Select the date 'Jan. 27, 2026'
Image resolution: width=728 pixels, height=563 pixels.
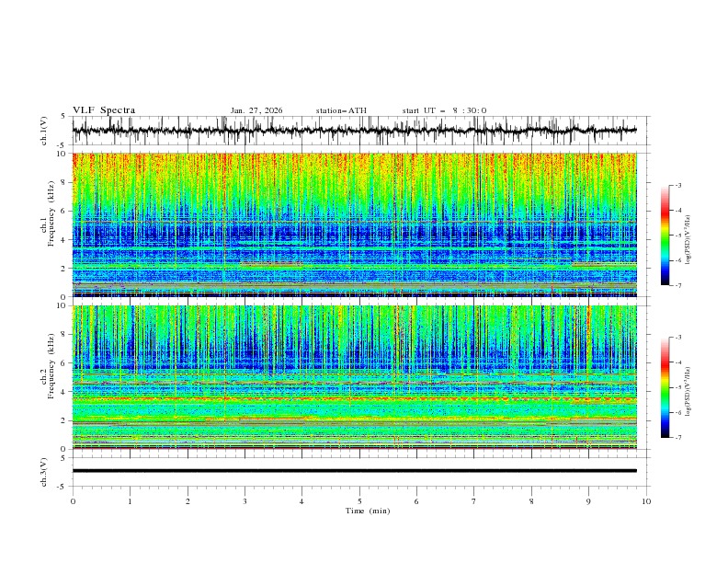(x=256, y=110)
